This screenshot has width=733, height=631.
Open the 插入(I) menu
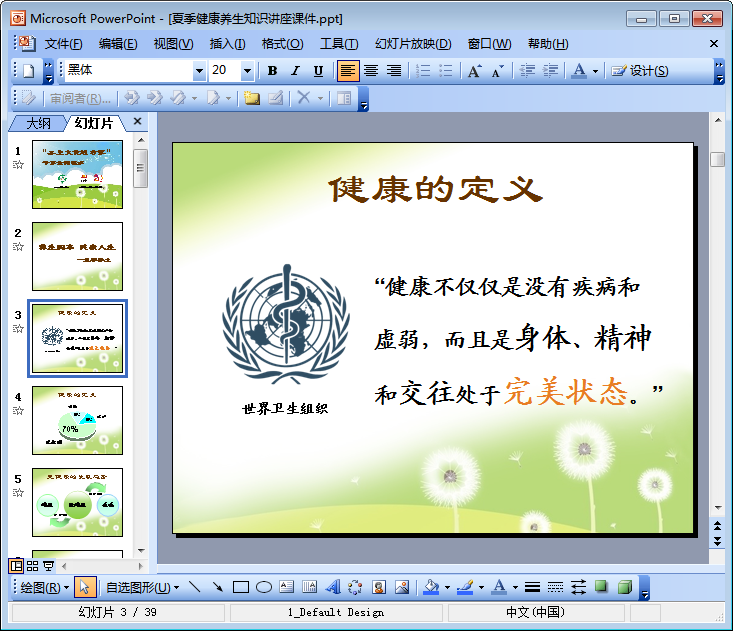tap(227, 44)
